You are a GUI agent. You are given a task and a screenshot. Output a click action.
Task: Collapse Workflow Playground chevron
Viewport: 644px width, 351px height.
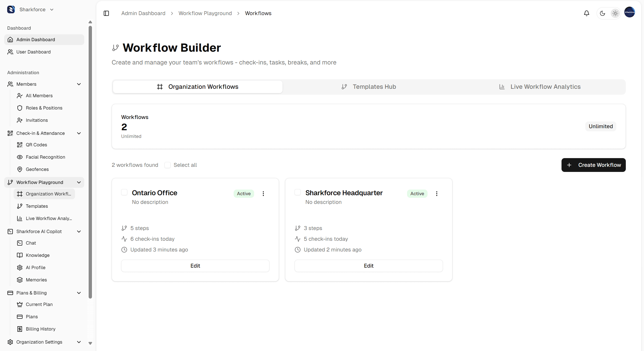pos(79,182)
